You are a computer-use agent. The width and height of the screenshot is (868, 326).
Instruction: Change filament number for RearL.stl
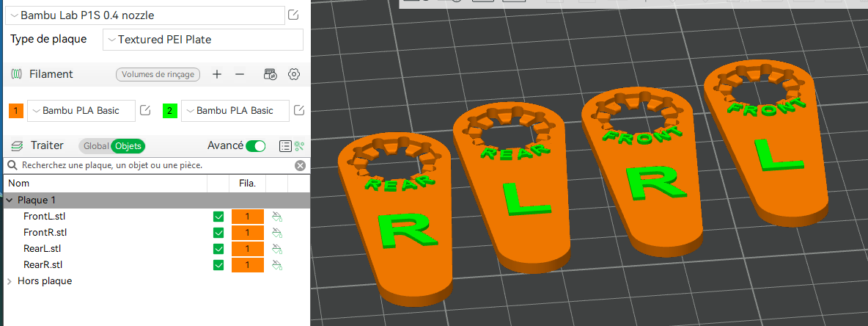click(248, 249)
